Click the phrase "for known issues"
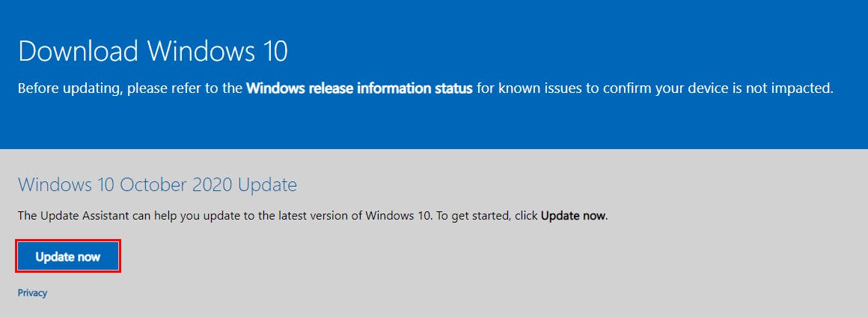 (524, 88)
